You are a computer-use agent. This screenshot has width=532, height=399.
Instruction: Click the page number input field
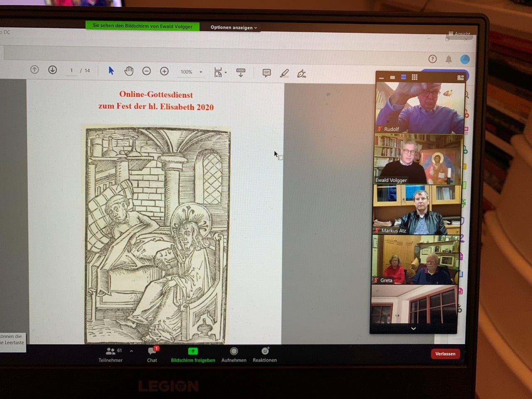tap(71, 71)
